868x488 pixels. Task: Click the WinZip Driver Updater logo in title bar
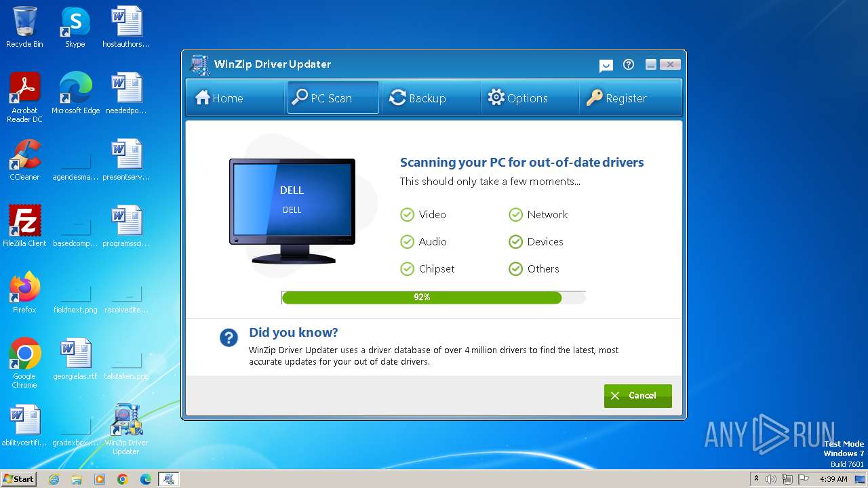pos(199,65)
